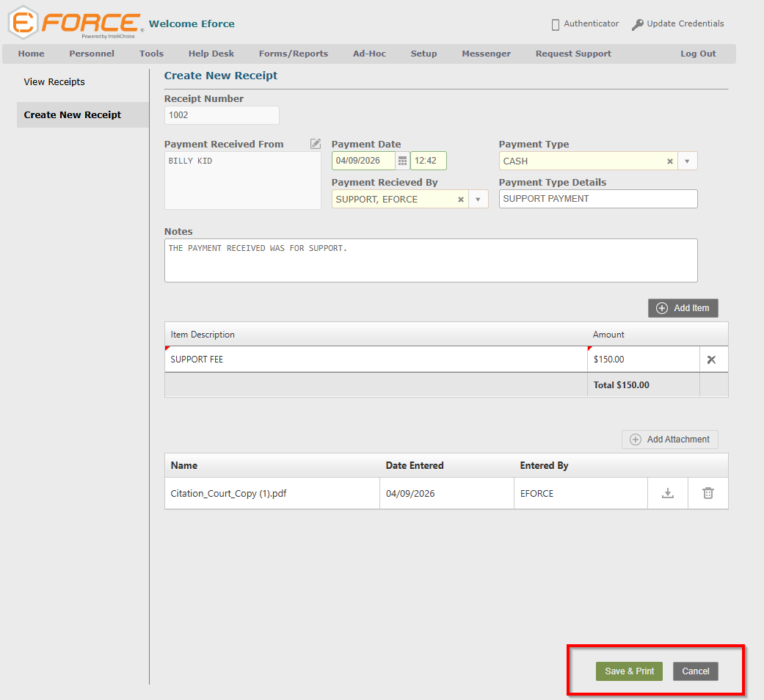The image size is (764, 700).
Task: Expand the Payment Received By dropdown
Action: click(478, 200)
